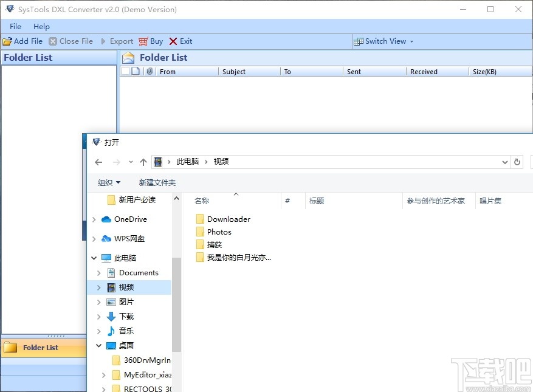Click 视频 in the breadcrumb path
This screenshot has height=392, width=533.
(221, 162)
